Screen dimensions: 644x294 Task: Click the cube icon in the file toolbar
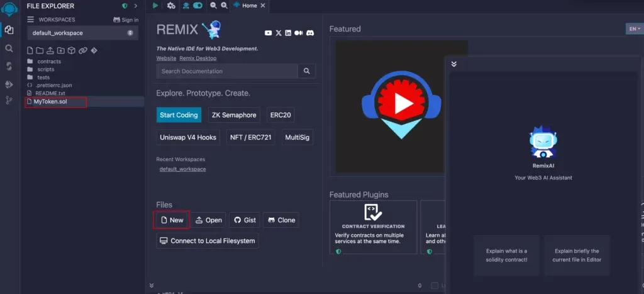pyautogui.click(x=72, y=50)
